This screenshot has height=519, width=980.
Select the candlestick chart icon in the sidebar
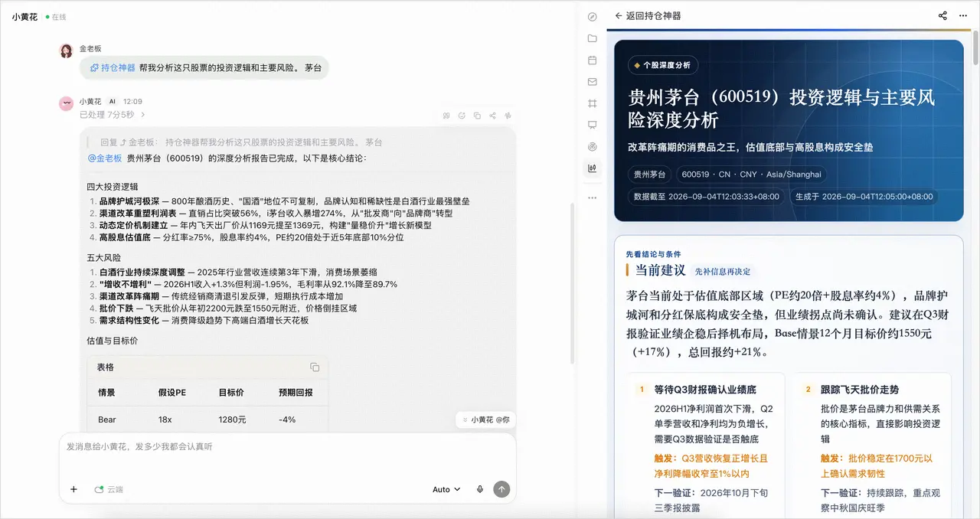(x=592, y=168)
